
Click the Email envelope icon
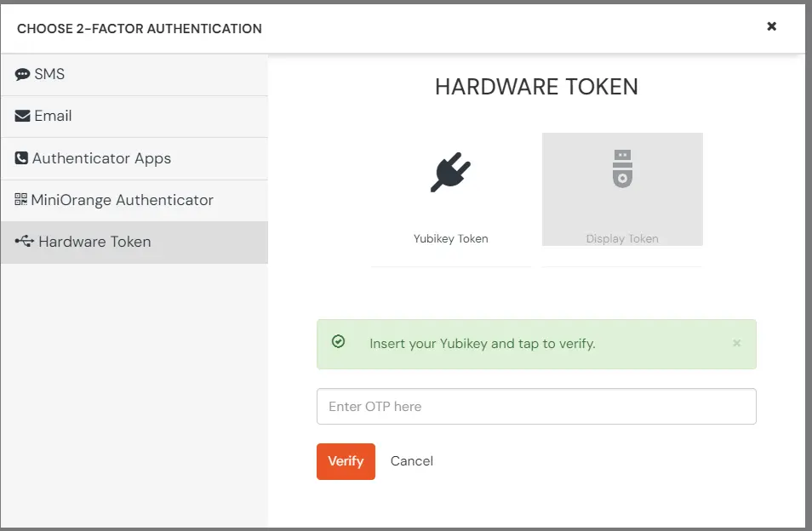tap(23, 117)
